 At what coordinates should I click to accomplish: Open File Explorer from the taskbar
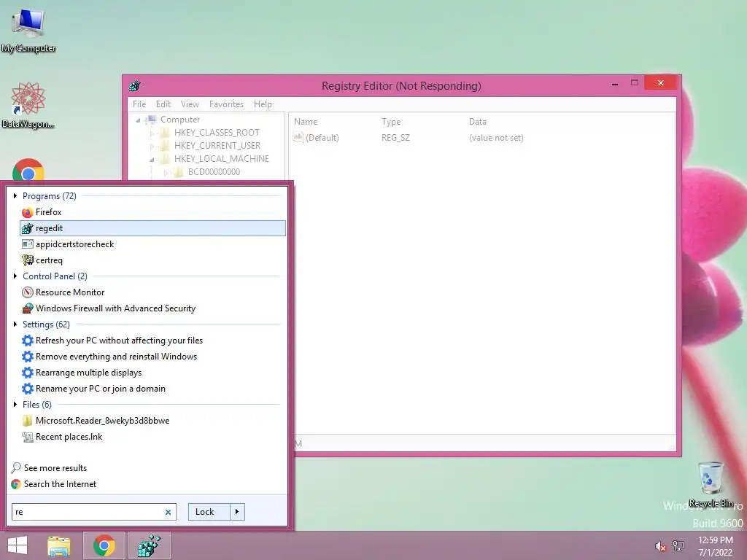click(x=59, y=545)
